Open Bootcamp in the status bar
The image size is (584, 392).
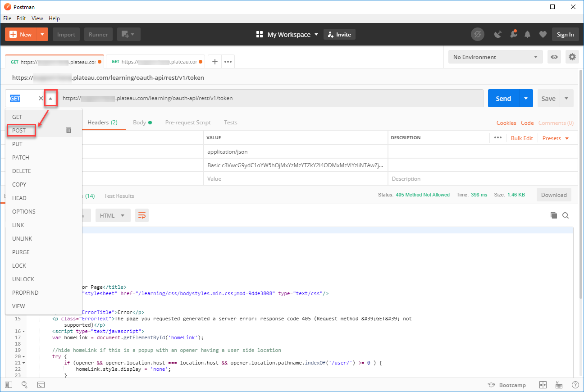pos(507,385)
